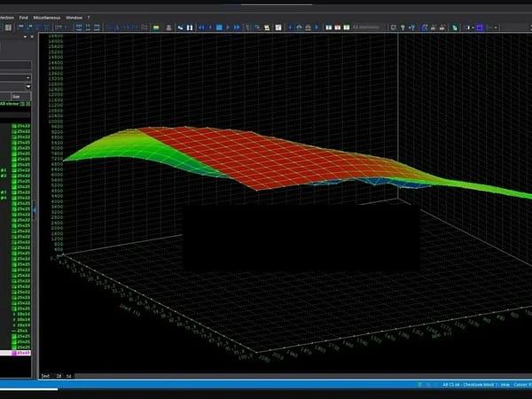
Task: Click the magnifier search icon
Action: click(394, 27)
